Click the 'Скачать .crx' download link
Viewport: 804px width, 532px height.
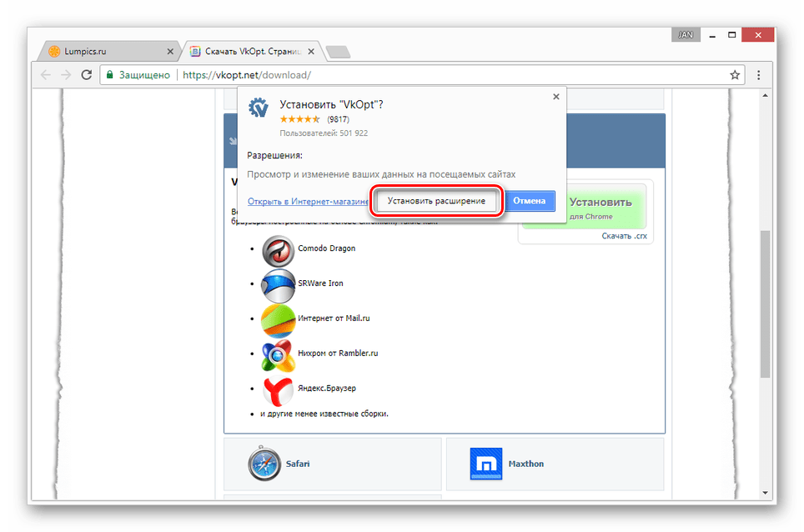click(x=625, y=236)
